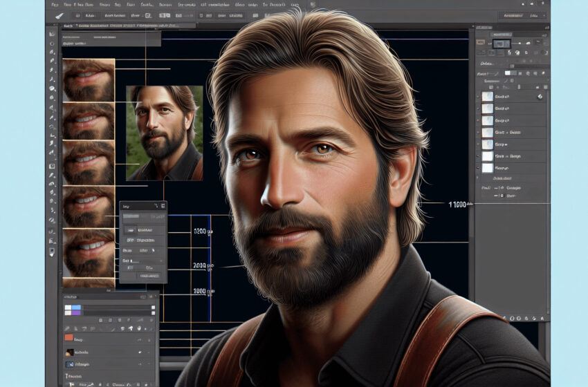Select the fifth mouth close-up thumbnail in the strip

click(x=89, y=252)
